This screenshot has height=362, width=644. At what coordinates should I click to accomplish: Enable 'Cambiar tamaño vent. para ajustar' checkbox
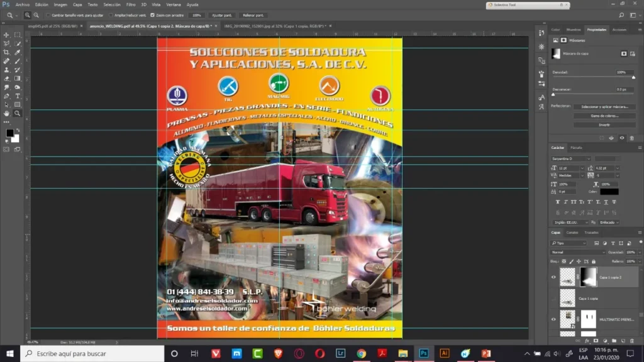tap(48, 15)
